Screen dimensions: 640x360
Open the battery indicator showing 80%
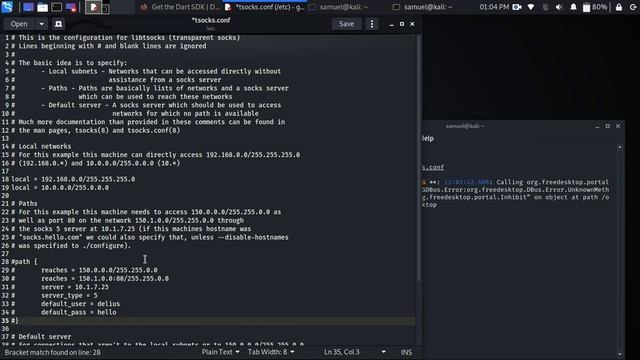point(595,7)
